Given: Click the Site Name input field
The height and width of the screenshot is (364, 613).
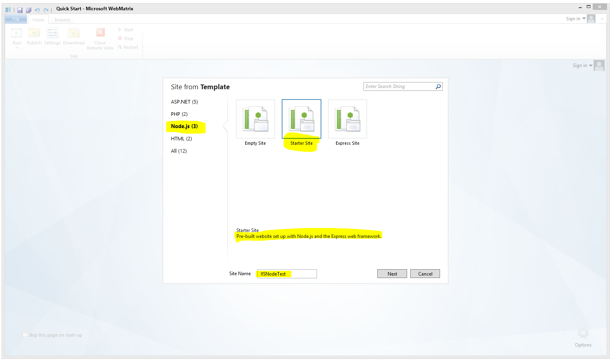Looking at the screenshot, I should pyautogui.click(x=287, y=274).
